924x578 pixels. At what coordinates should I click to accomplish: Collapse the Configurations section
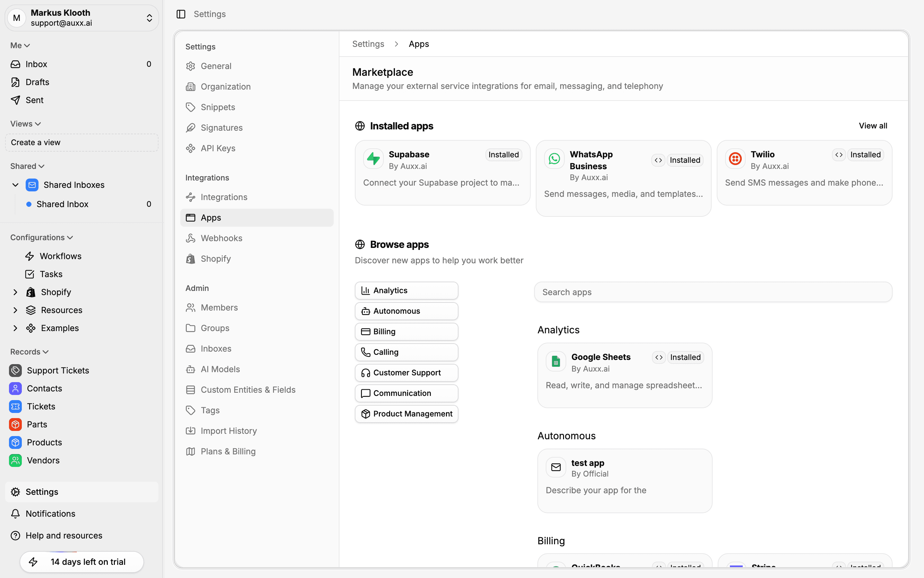(x=42, y=237)
